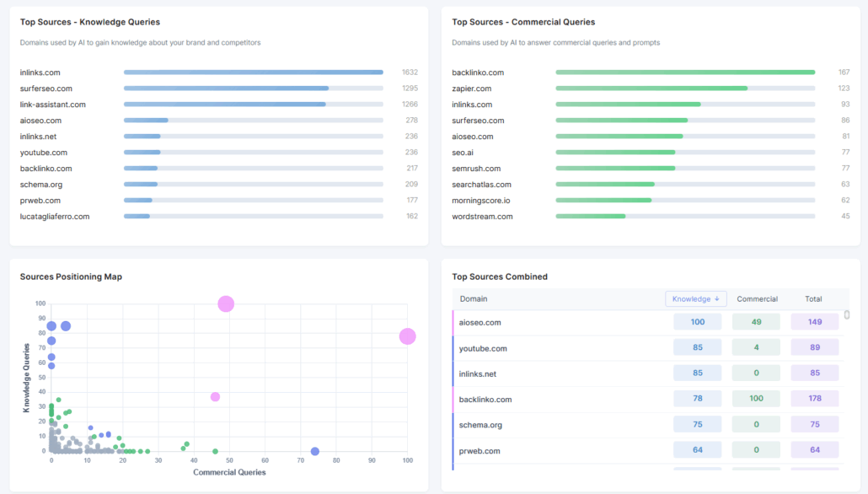868x494 pixels.
Task: Select wordstream.com in the Commercial Queries list
Action: [x=482, y=217]
